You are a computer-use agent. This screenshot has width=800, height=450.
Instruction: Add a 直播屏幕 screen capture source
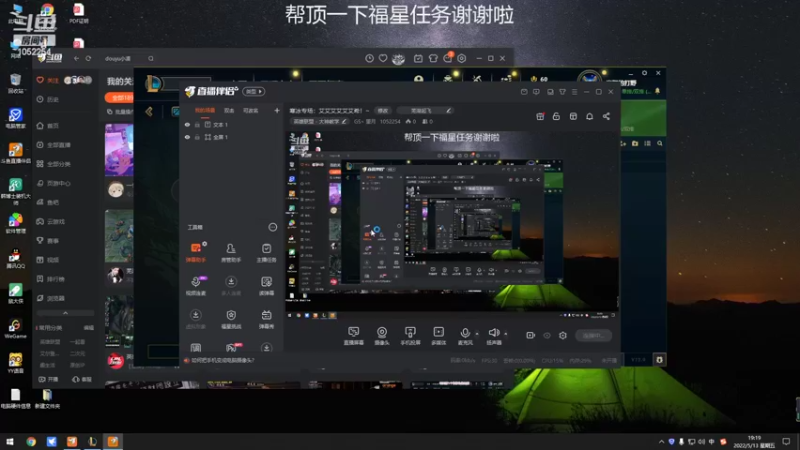click(x=354, y=336)
